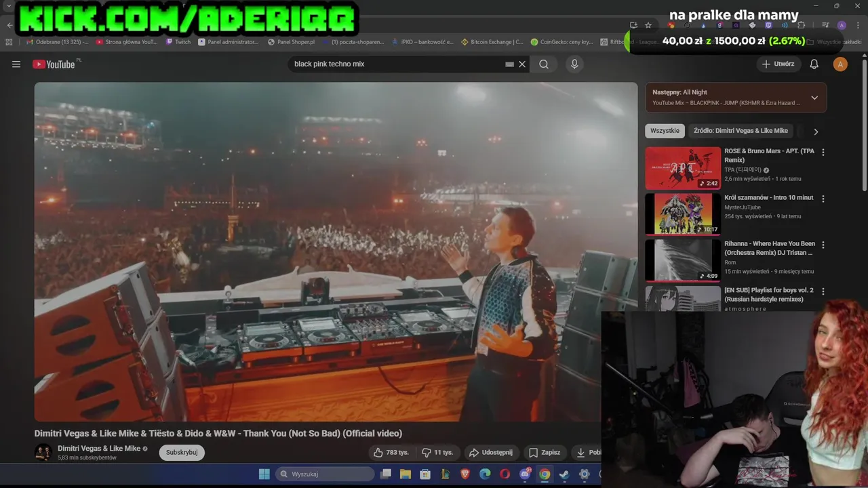The image size is (868, 488).
Task: Open Steam from the taskbar
Action: pyautogui.click(x=564, y=474)
